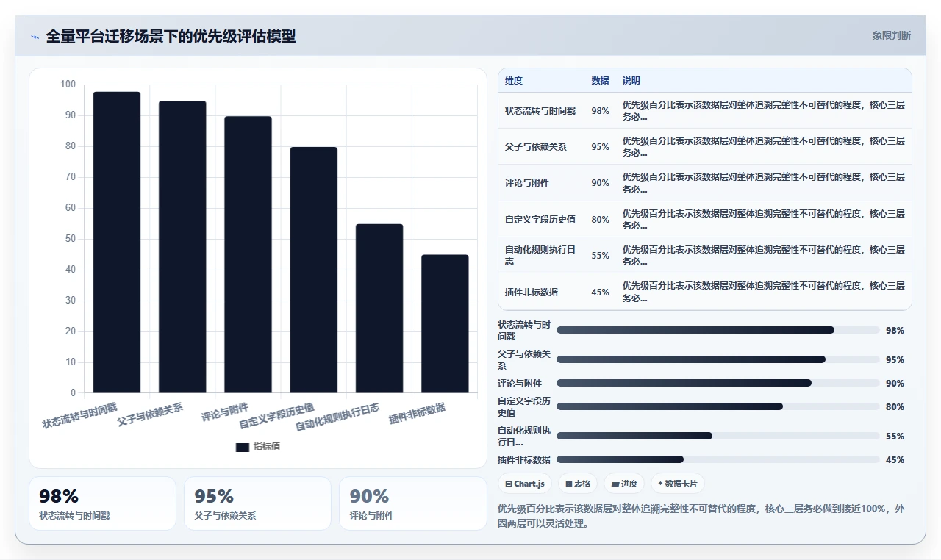Viewport: 941px width, 560px height.
Task: Click the 维度 column header
Action: pos(514,81)
